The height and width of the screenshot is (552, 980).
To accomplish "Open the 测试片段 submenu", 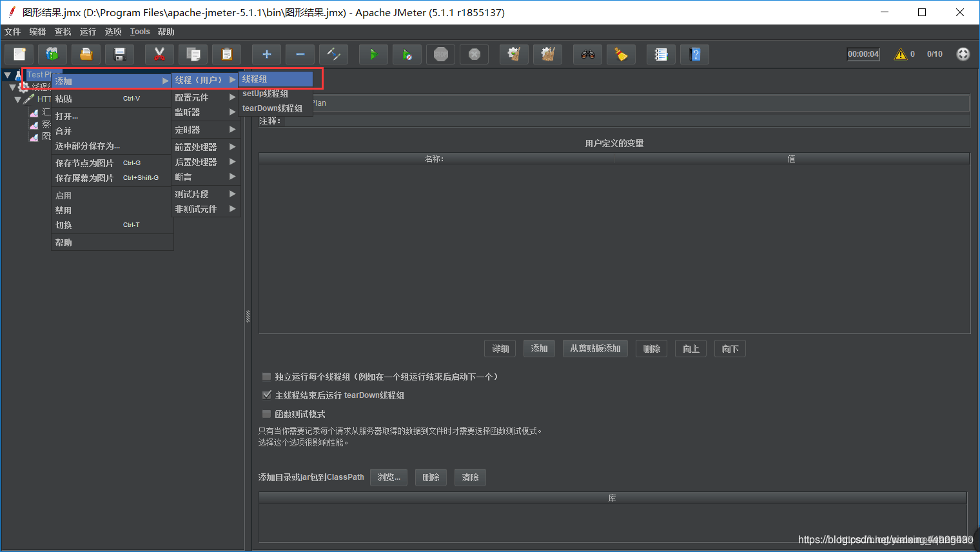I will [206, 194].
